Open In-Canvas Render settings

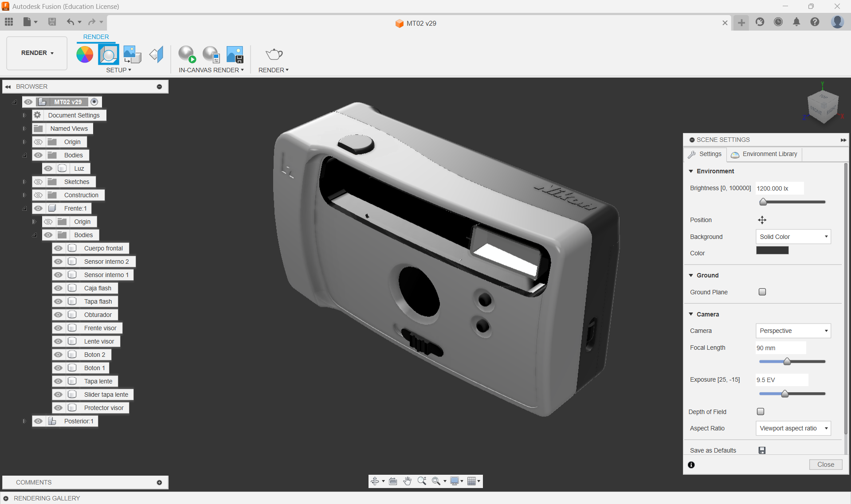tap(211, 55)
